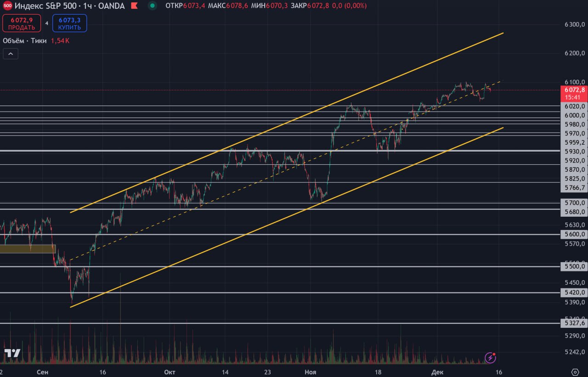Click the 5242,0 price scale value

(574, 352)
